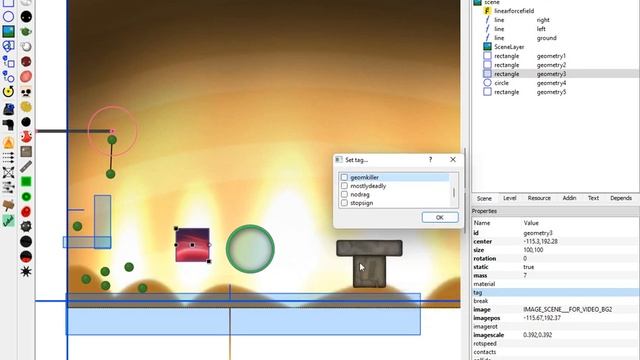The height and width of the screenshot is (360, 640).
Task: Select the SceneLayer tree item
Action: coord(509,47)
